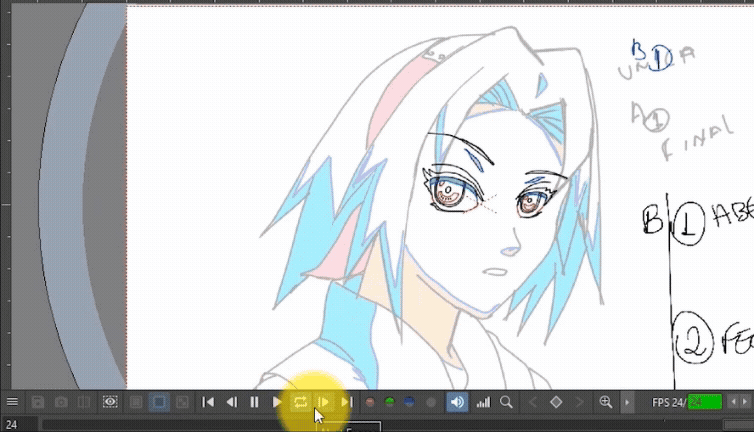Toggle the preview eye icon
Viewport: 754px width, 432px height.
coord(110,402)
